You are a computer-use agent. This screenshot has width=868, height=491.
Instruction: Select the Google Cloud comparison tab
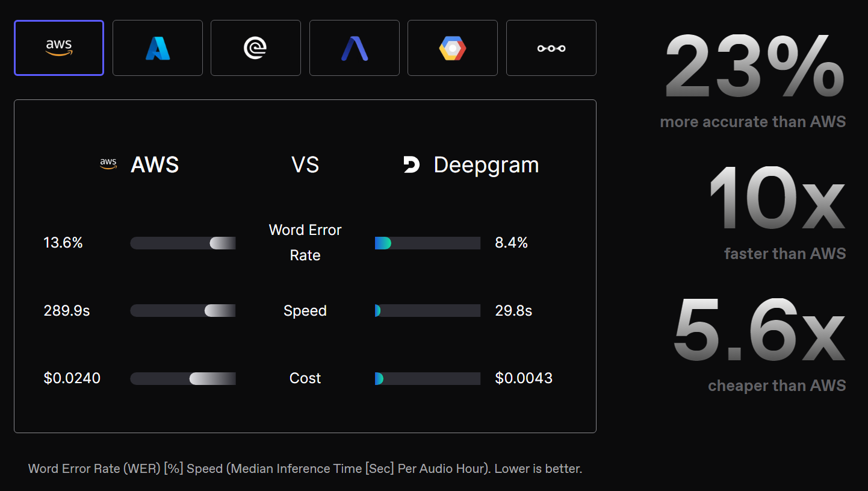(453, 48)
